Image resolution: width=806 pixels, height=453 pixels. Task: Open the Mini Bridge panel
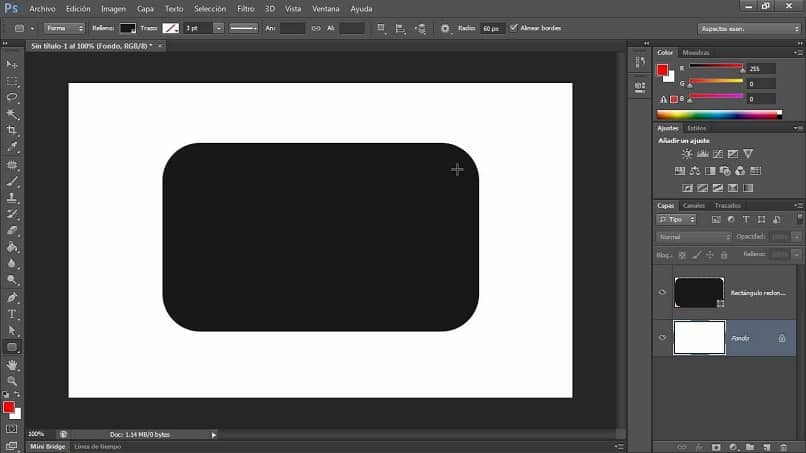pyautogui.click(x=48, y=446)
